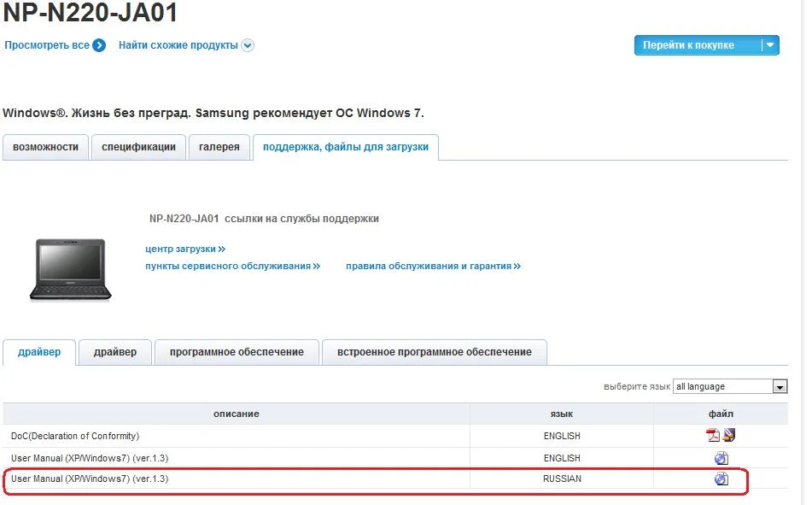Click файл column header
Image resolution: width=812 pixels, height=505 pixels.
[x=721, y=414]
